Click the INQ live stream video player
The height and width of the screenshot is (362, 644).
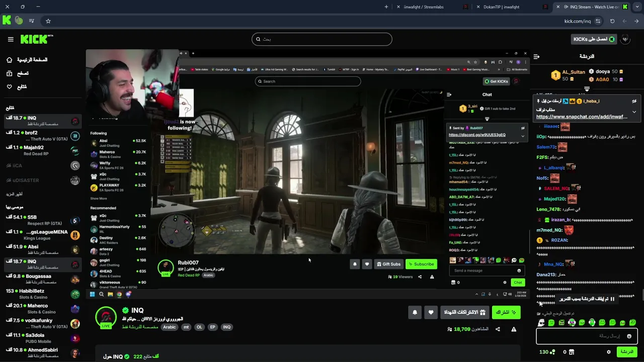point(308,174)
